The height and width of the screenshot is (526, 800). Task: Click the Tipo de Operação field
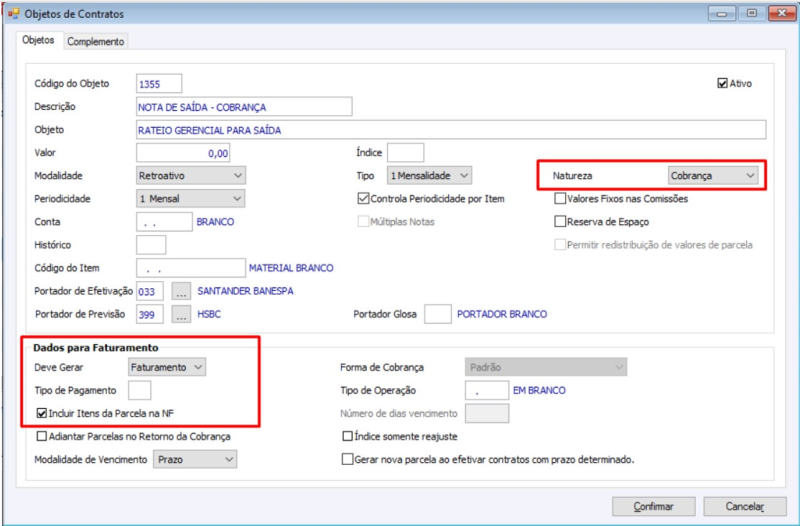click(487, 390)
